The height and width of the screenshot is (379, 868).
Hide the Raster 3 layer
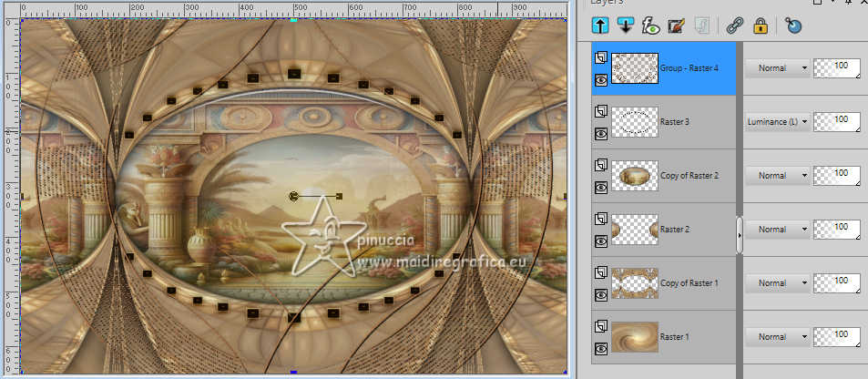pyautogui.click(x=600, y=134)
